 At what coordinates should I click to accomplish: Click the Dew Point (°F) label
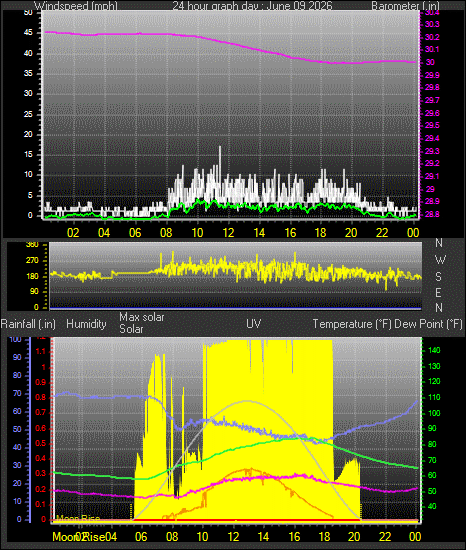click(428, 324)
